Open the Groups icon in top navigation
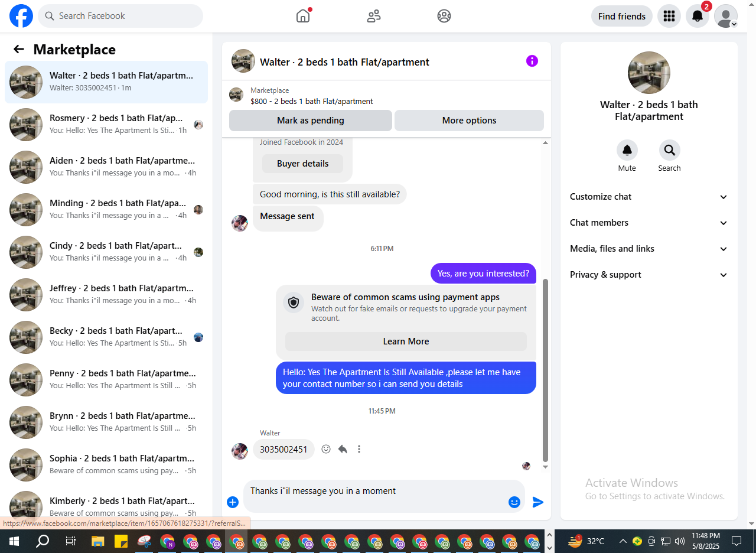Viewport: 756px width, 553px height. 444,16
